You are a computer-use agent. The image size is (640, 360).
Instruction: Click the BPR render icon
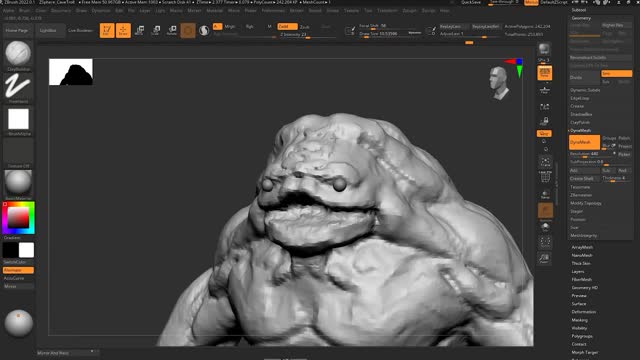coord(544,49)
